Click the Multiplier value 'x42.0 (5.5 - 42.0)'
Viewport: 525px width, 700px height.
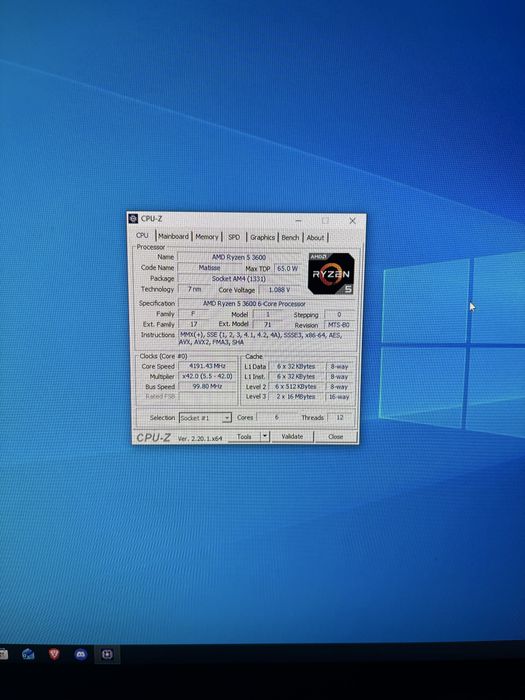click(207, 376)
